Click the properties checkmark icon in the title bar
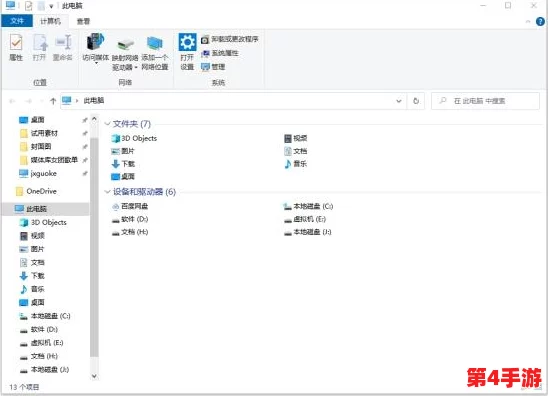 (x=29, y=6)
